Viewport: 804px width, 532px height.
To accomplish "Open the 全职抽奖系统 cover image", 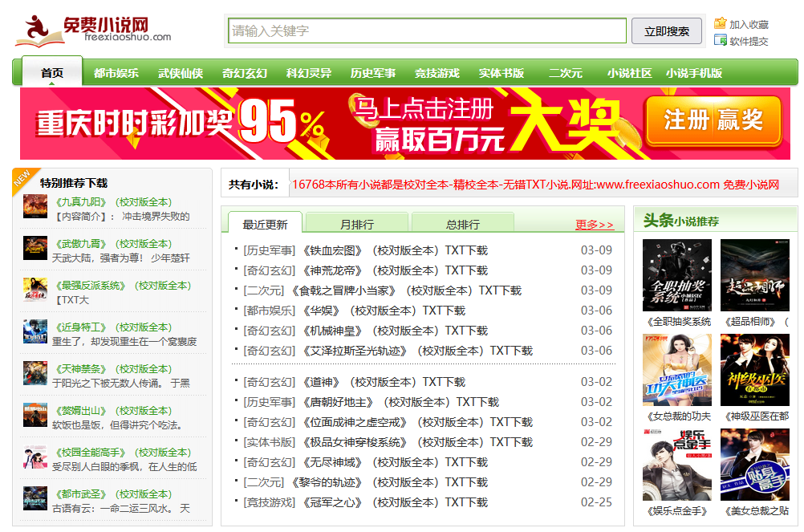I will 676,275.
